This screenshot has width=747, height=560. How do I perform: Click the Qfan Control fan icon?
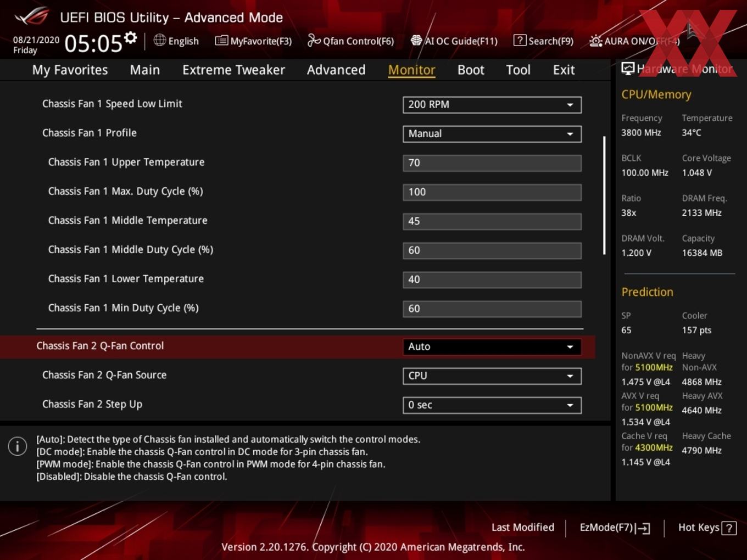(x=314, y=40)
